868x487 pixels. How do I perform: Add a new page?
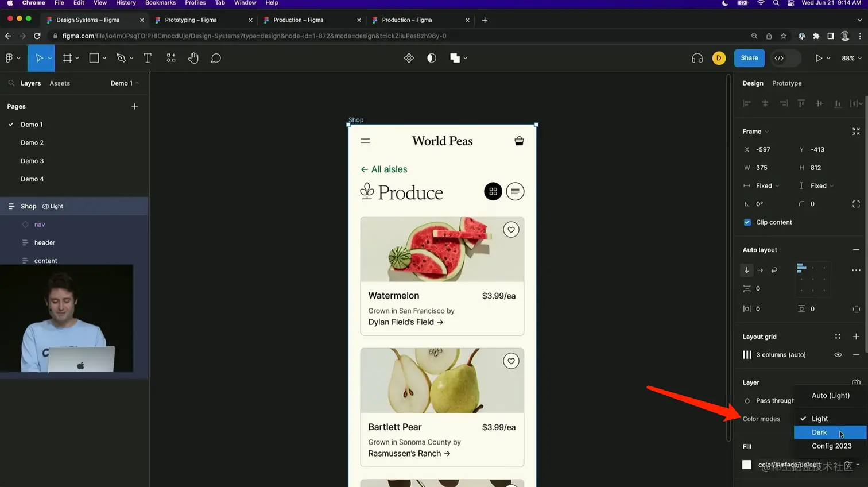tap(134, 106)
